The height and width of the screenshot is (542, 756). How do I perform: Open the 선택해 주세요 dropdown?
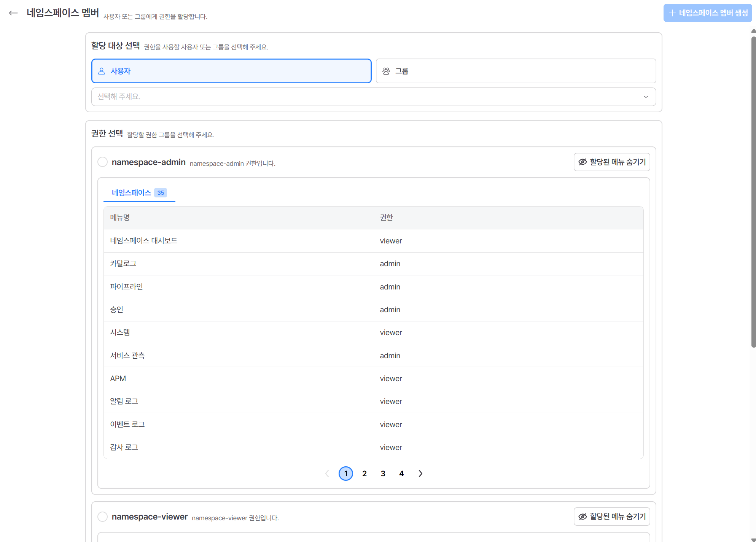pyautogui.click(x=374, y=97)
